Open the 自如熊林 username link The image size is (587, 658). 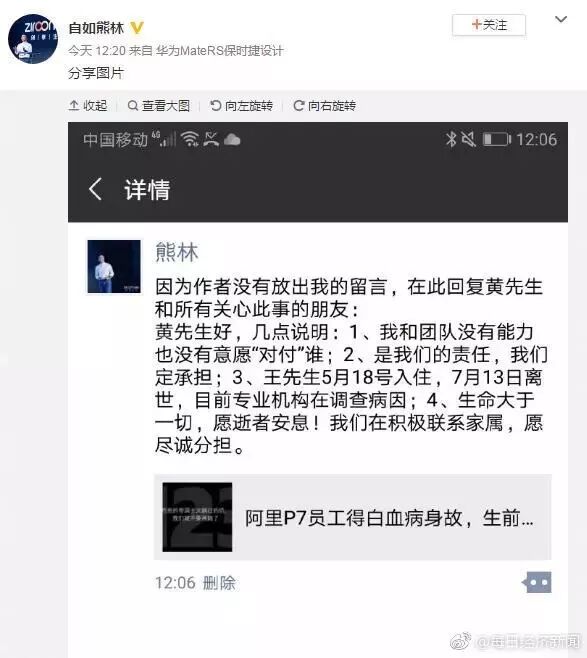click(x=96, y=28)
